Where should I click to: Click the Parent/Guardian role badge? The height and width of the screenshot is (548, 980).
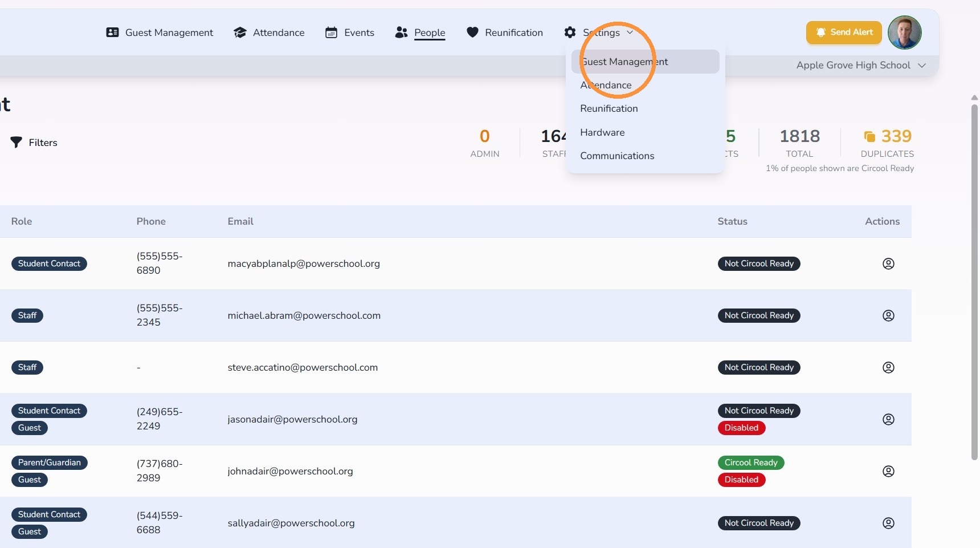[50, 462]
